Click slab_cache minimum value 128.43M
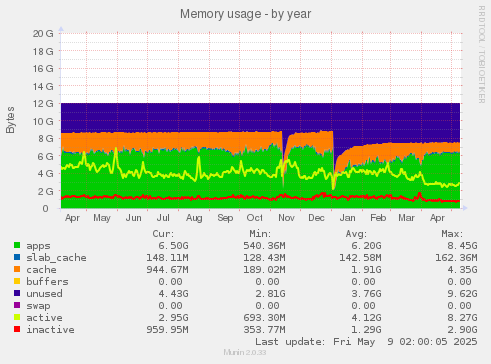Screen dimensions: 491x364 click(264, 258)
